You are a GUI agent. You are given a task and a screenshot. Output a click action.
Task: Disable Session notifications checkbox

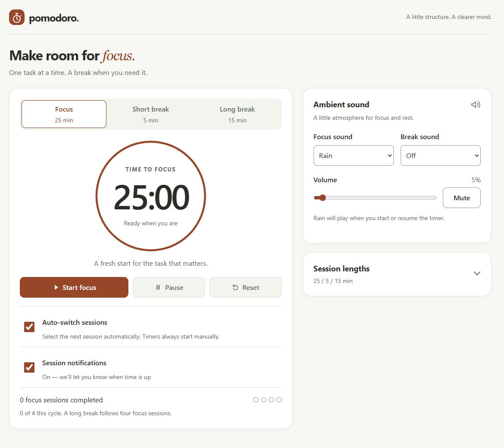(29, 367)
